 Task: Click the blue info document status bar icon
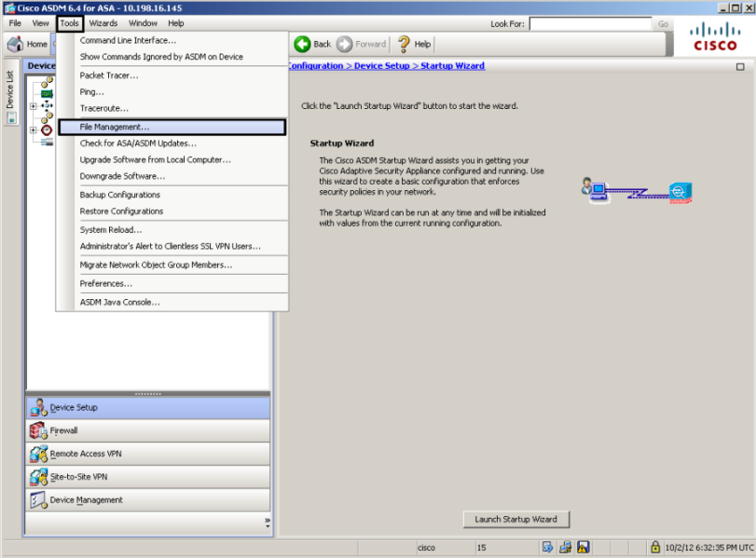coord(548,548)
